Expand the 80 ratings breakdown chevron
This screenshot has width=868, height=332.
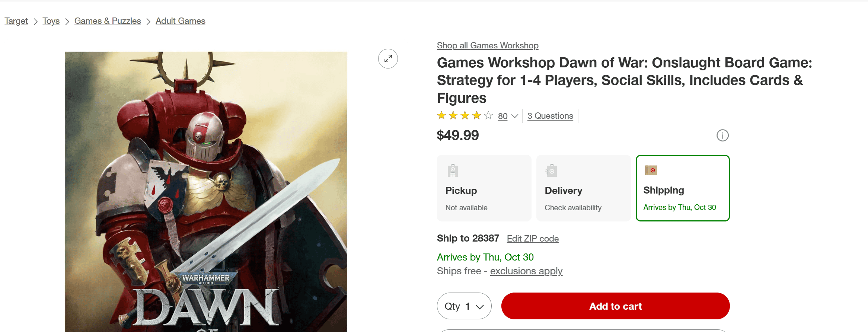pyautogui.click(x=515, y=116)
